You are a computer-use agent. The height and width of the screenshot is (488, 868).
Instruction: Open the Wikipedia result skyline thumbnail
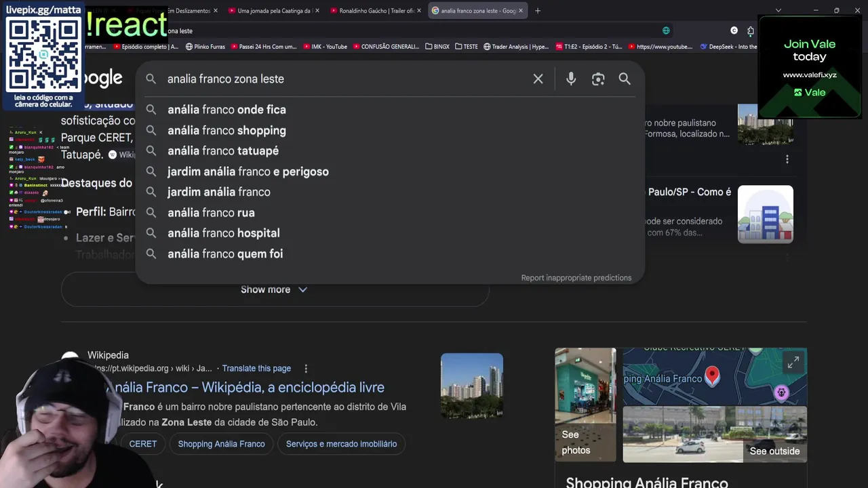click(x=472, y=386)
